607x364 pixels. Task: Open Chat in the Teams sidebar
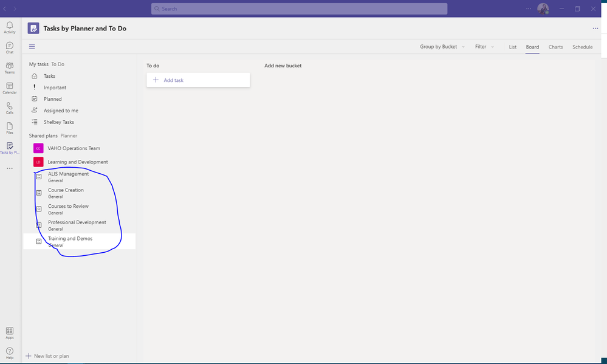tap(10, 47)
